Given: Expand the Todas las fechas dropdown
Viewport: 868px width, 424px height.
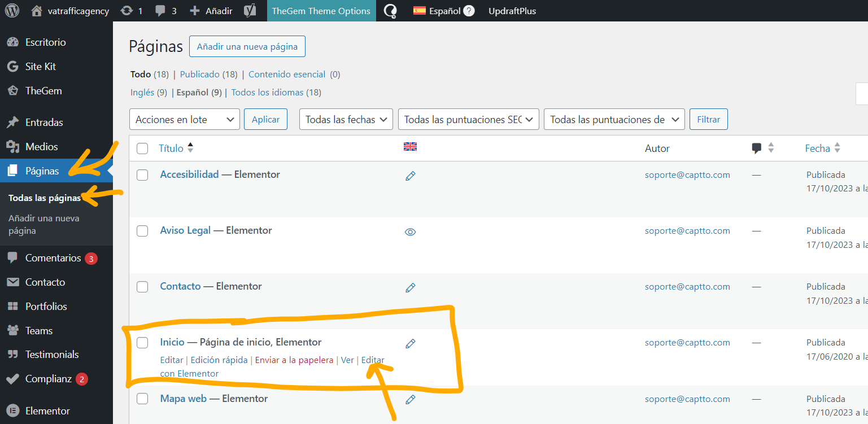Looking at the screenshot, I should 346,120.
